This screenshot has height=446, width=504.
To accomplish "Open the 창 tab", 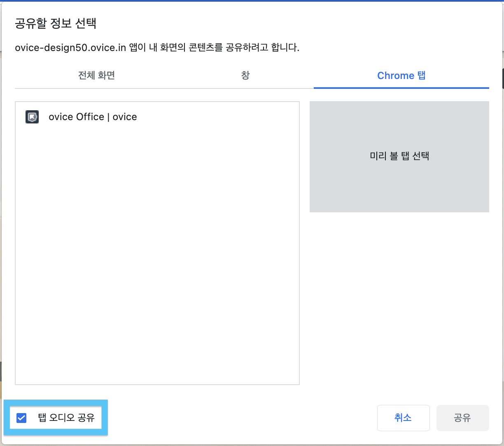I will click(245, 76).
